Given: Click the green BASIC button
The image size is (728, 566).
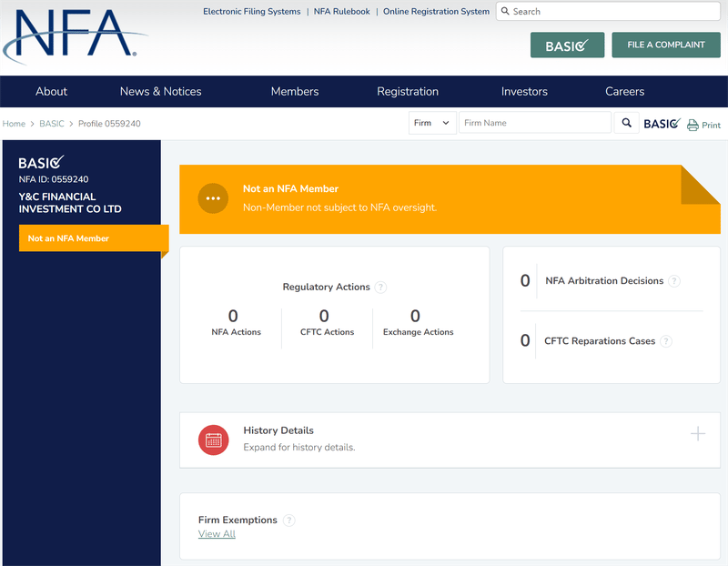Looking at the screenshot, I should (567, 45).
